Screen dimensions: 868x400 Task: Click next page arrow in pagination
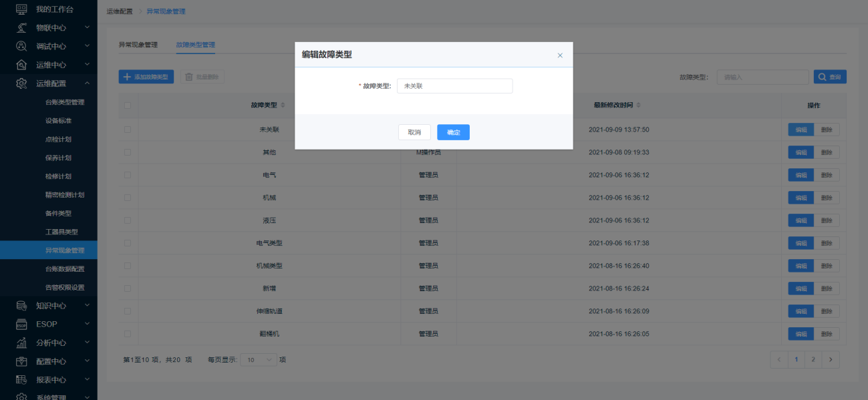(x=831, y=359)
